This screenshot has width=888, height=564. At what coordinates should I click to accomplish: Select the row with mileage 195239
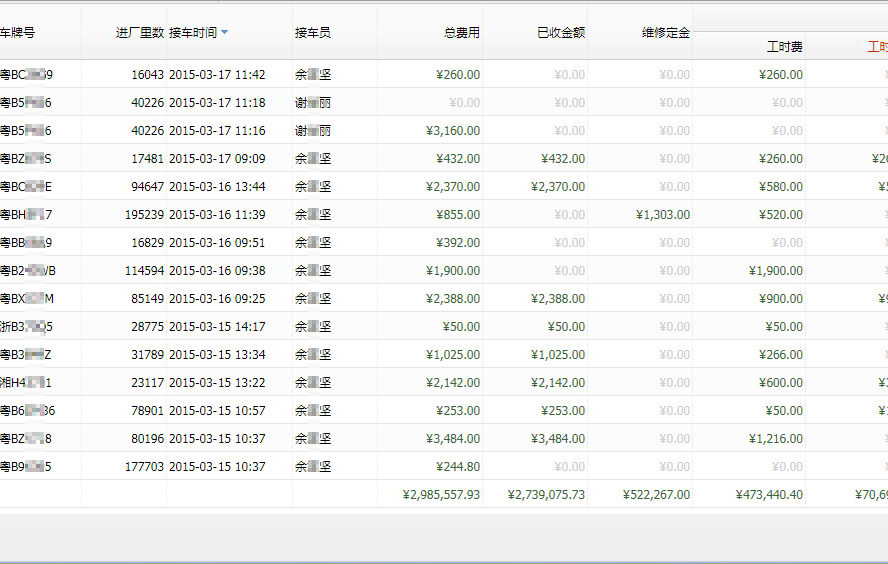136,215
